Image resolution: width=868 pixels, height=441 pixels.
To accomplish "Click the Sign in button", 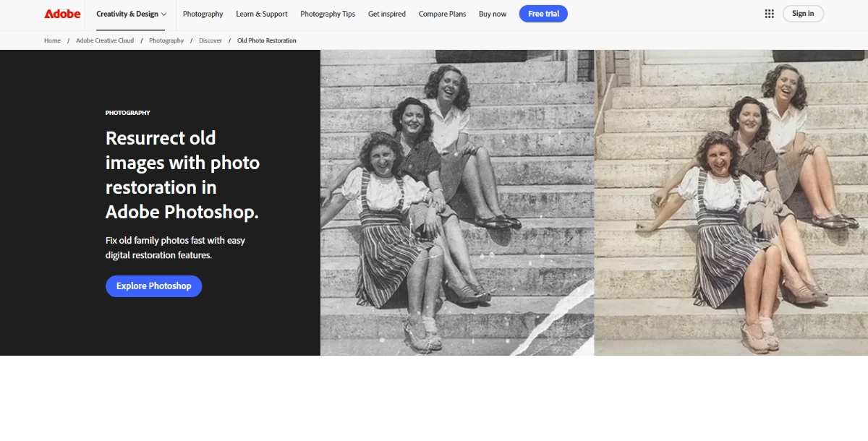I will tap(803, 14).
